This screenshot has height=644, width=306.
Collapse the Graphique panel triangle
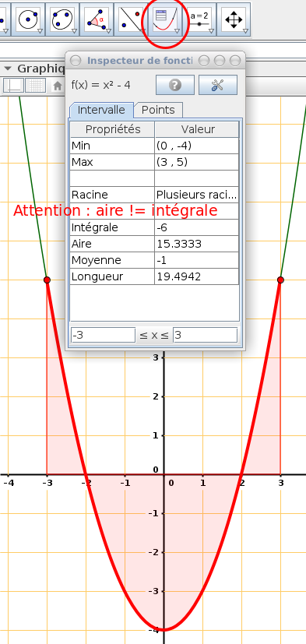8,69
